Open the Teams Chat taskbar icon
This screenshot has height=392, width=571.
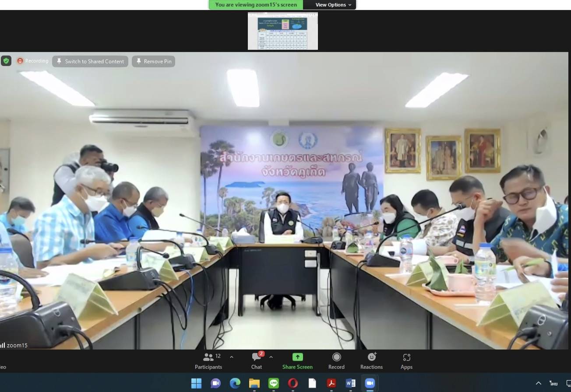click(x=215, y=383)
